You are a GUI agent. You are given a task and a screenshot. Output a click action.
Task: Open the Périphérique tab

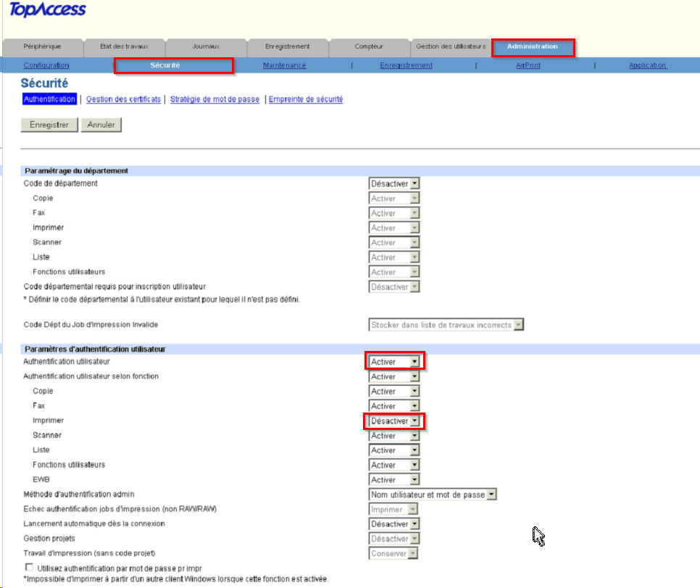42,46
